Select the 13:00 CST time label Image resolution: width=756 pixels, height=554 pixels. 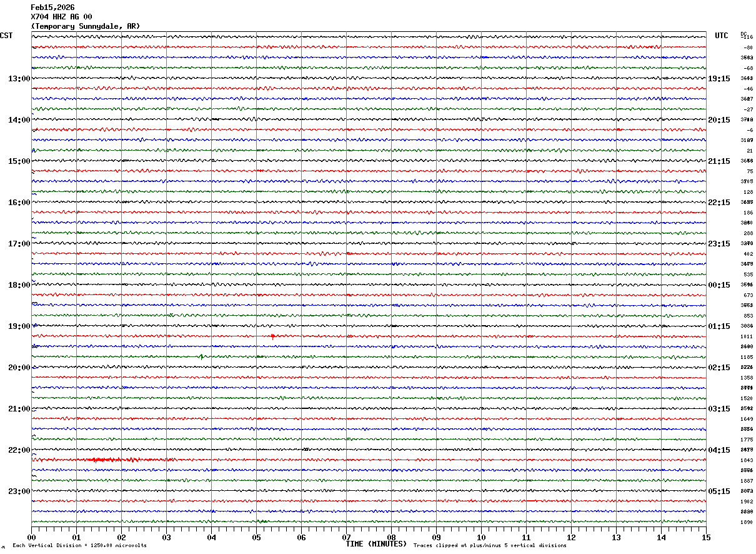tap(19, 79)
